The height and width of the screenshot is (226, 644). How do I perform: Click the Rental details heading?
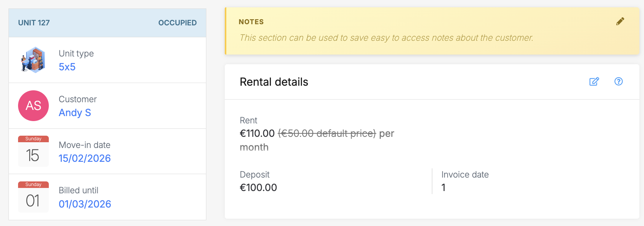point(274,82)
